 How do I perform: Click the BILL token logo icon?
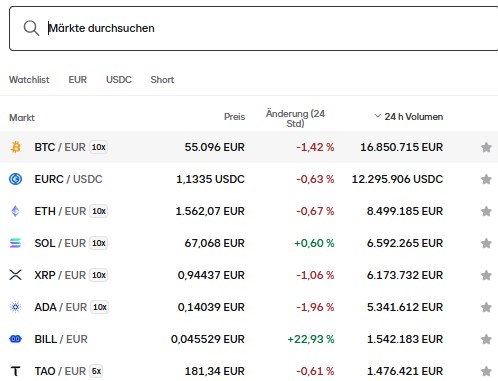pos(15,339)
